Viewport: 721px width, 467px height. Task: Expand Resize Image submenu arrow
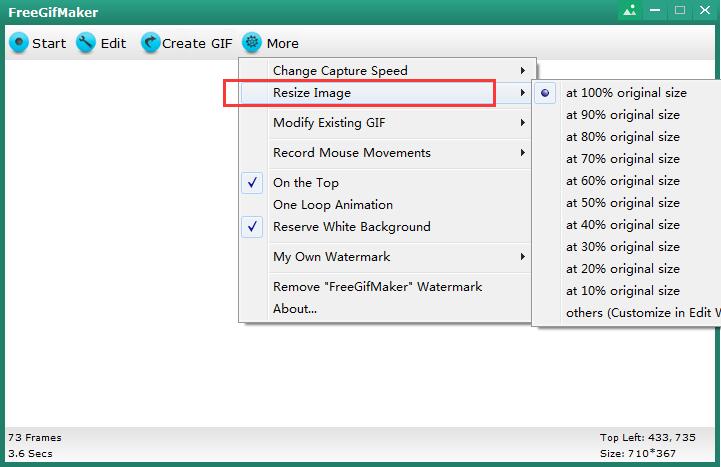523,92
